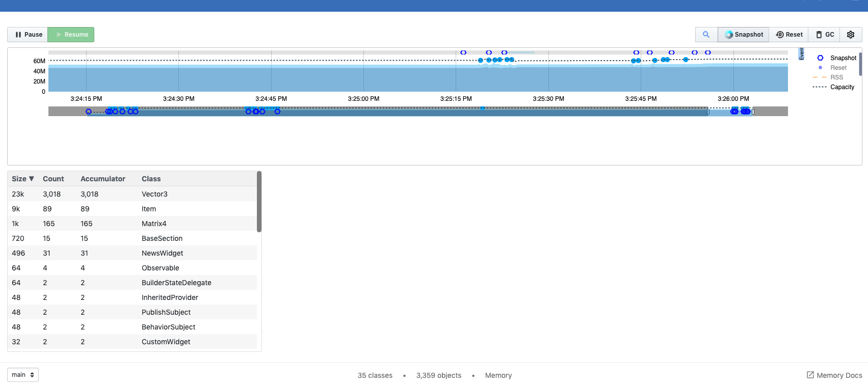The image size is (868, 385).
Task: Select the Observable class row
Action: pos(132,268)
